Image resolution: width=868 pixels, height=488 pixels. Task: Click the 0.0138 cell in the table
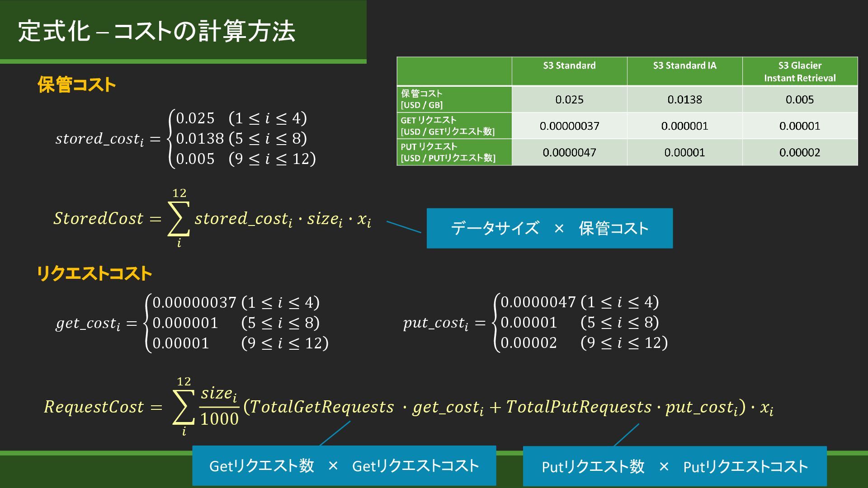[684, 99]
